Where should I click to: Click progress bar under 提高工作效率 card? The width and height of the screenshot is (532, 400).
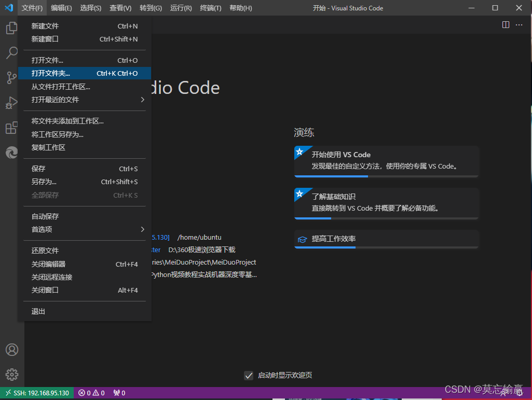386,247
